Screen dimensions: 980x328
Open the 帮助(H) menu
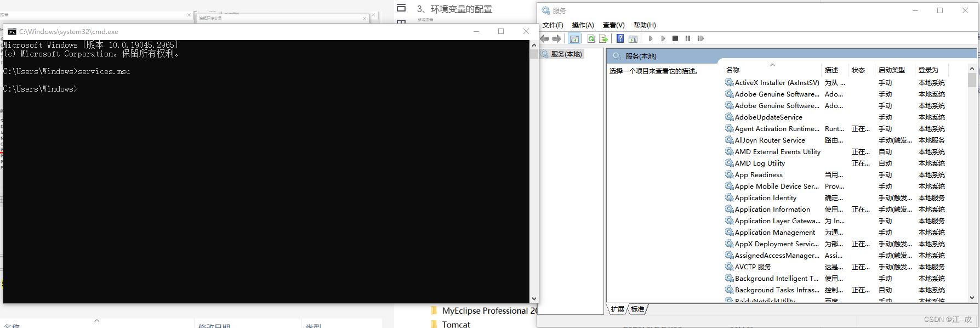[x=645, y=25]
